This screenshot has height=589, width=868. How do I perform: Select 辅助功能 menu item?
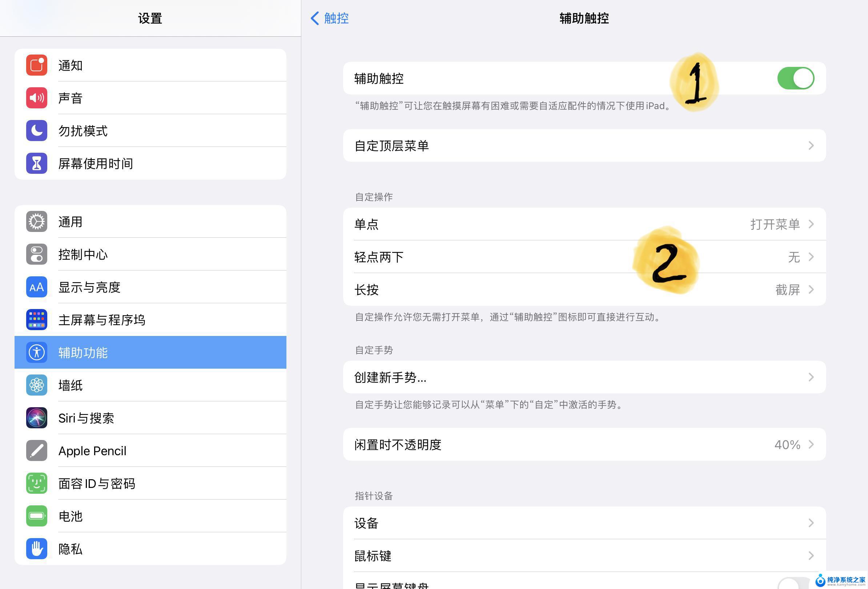pos(150,352)
